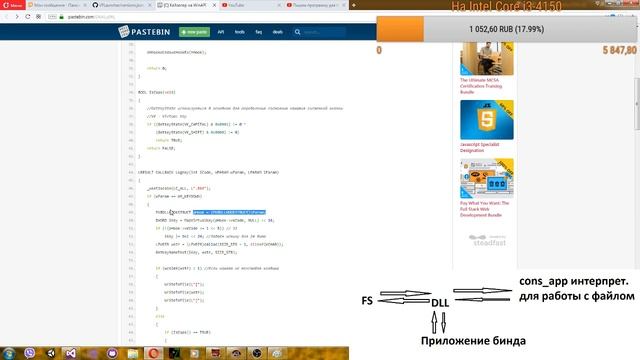
Task: Open the media player icon on taskbar
Action: 195,353
